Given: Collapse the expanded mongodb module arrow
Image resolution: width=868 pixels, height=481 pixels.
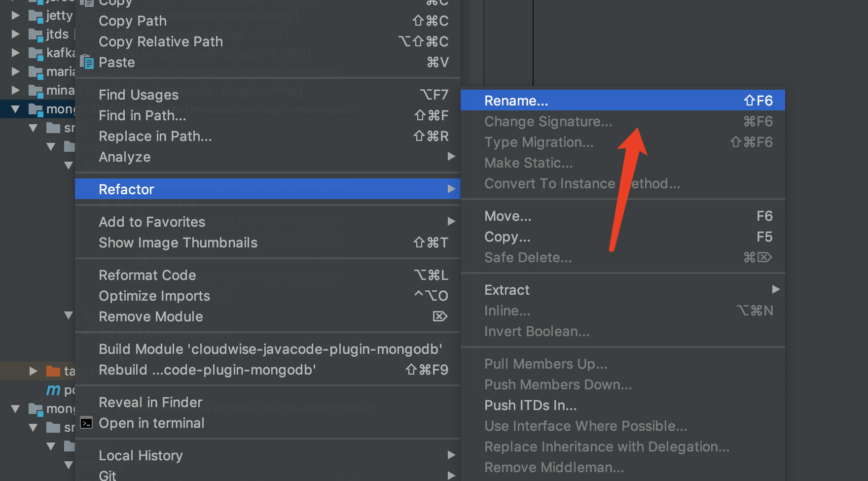Looking at the screenshot, I should pos(16,109).
